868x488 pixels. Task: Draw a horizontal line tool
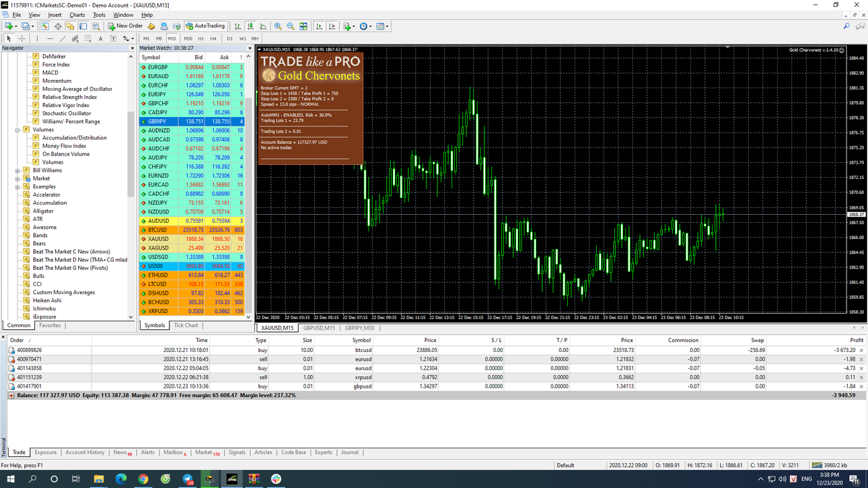50,38
